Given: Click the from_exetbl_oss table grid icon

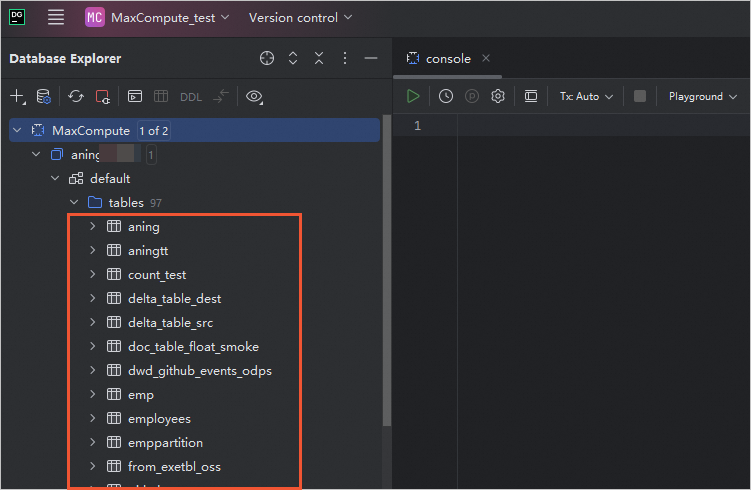Looking at the screenshot, I should (x=114, y=466).
